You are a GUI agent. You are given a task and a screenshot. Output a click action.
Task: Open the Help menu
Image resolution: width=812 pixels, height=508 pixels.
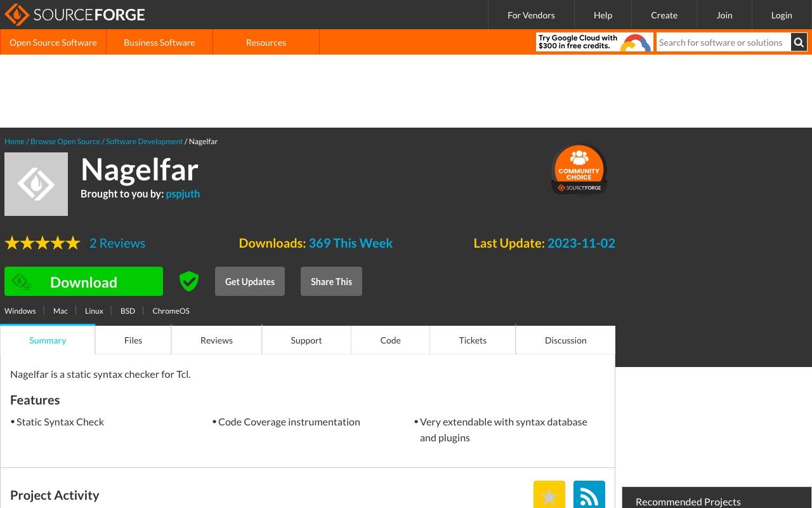click(x=603, y=15)
